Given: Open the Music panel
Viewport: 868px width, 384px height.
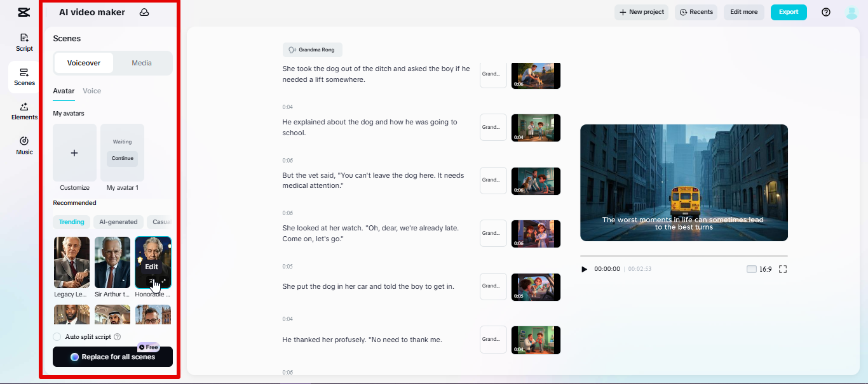Looking at the screenshot, I should pos(24,146).
